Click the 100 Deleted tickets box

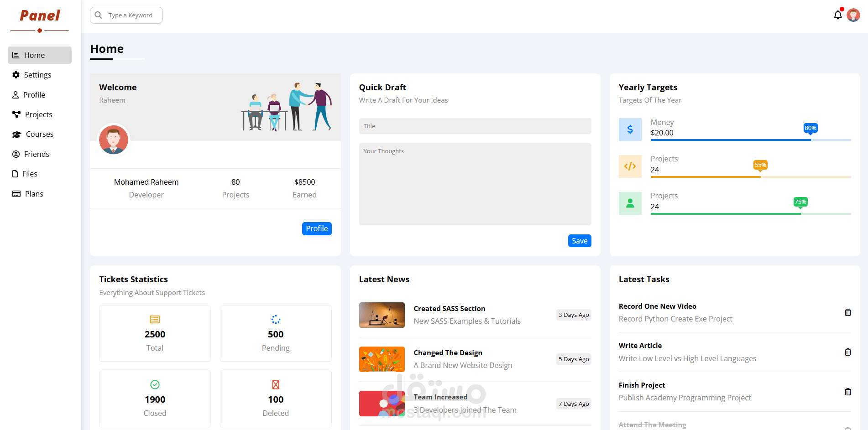pyautogui.click(x=276, y=399)
